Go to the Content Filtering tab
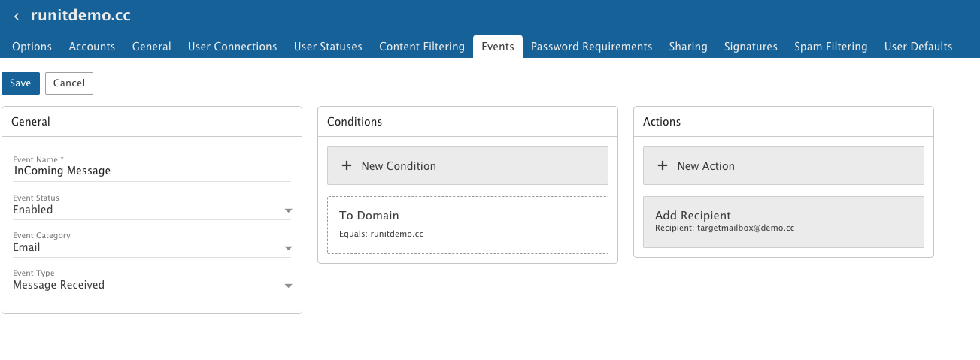The height and width of the screenshot is (360, 980). click(421, 47)
